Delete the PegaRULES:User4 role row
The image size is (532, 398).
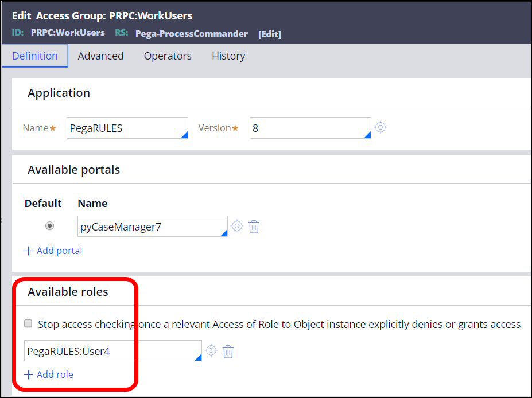(x=228, y=351)
